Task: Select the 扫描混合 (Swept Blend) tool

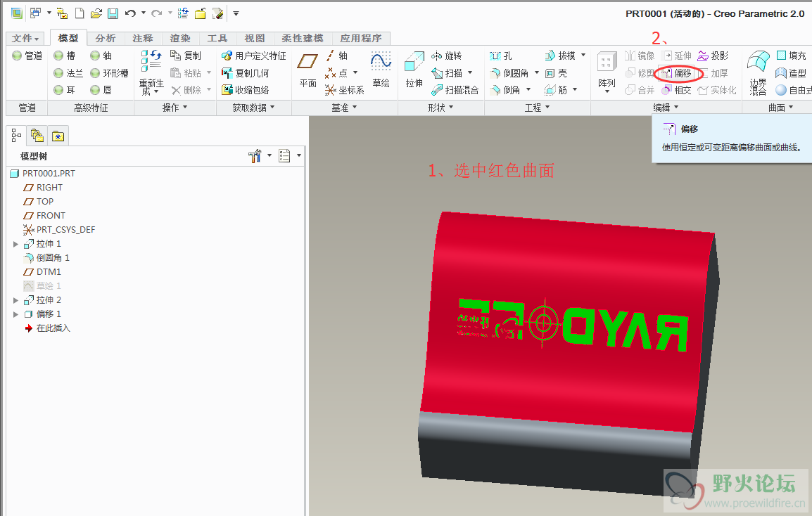Action: (x=455, y=90)
